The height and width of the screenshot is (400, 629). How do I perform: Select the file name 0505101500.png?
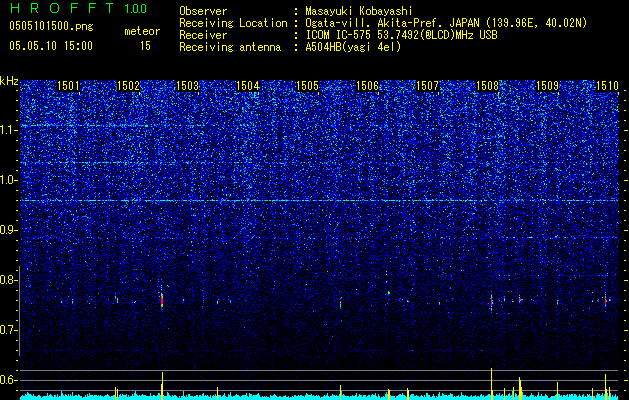coord(51,26)
